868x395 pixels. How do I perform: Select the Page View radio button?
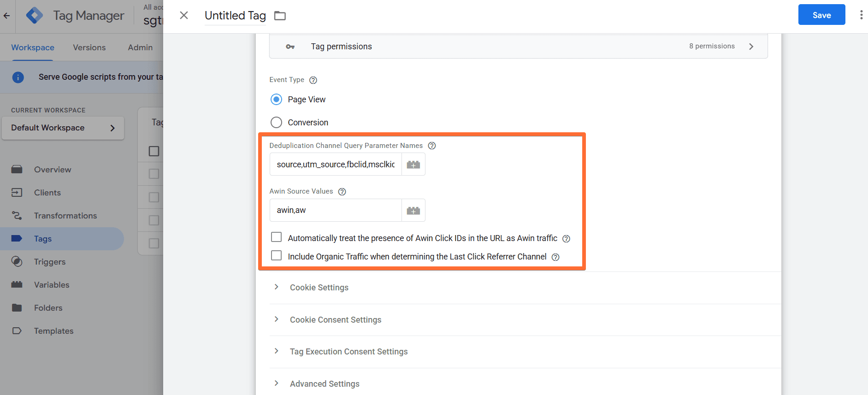click(x=276, y=100)
